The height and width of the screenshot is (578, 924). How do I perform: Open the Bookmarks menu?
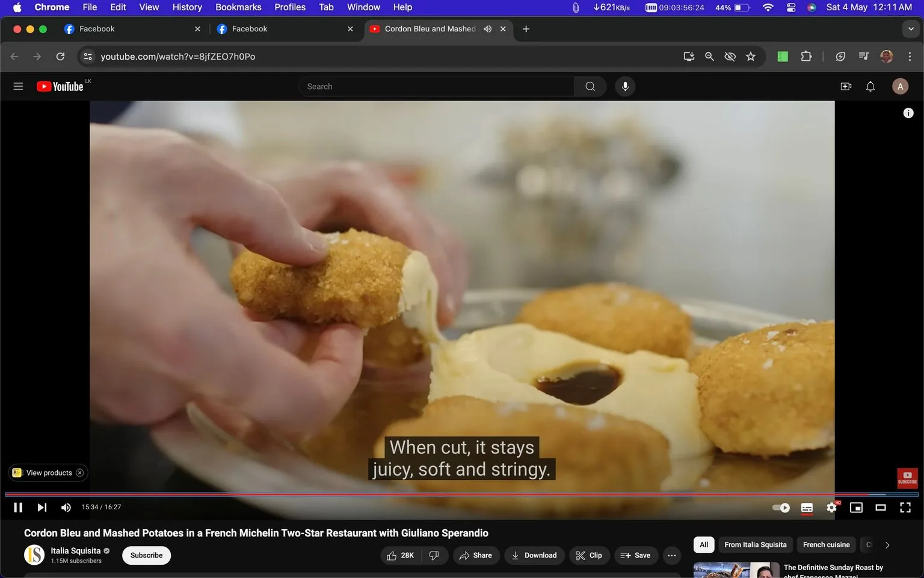(238, 7)
